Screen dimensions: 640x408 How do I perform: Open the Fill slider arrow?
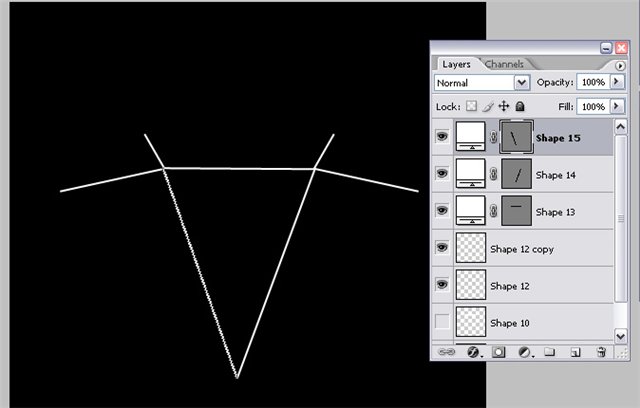click(x=617, y=106)
